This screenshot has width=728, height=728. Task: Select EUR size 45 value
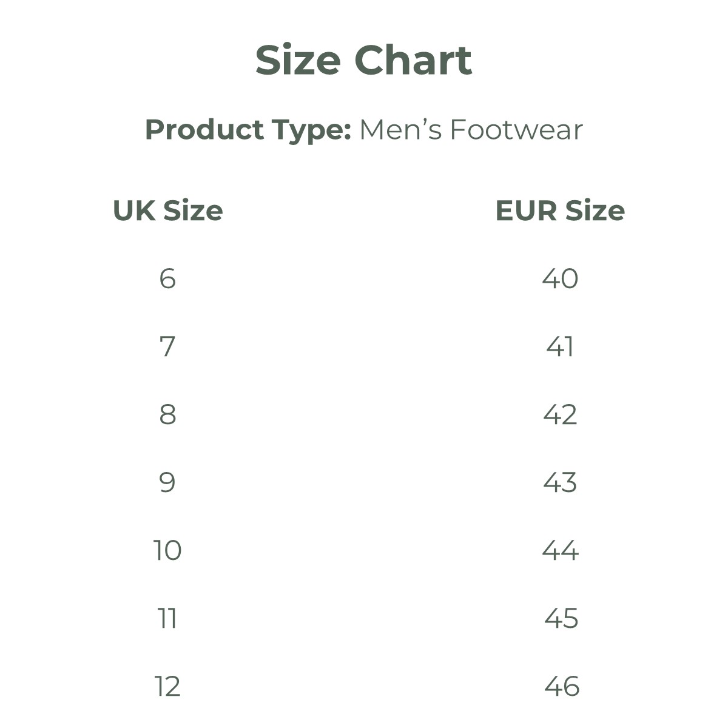[x=561, y=618]
